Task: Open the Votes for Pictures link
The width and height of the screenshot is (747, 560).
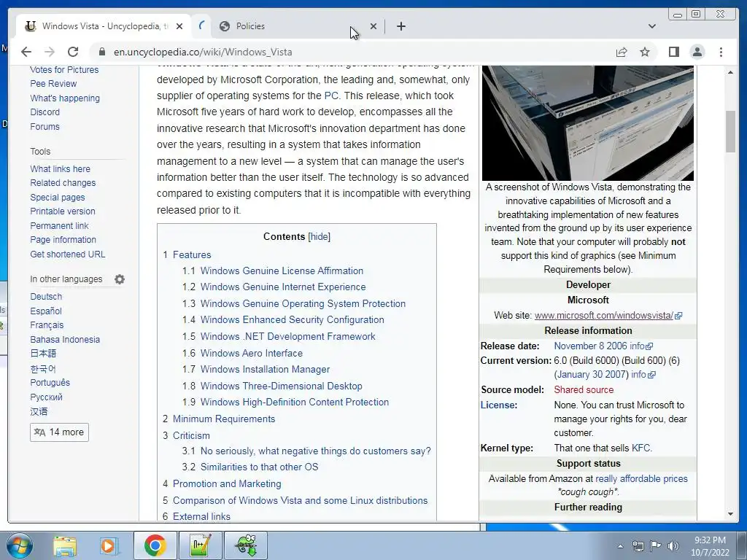Action: pyautogui.click(x=64, y=69)
